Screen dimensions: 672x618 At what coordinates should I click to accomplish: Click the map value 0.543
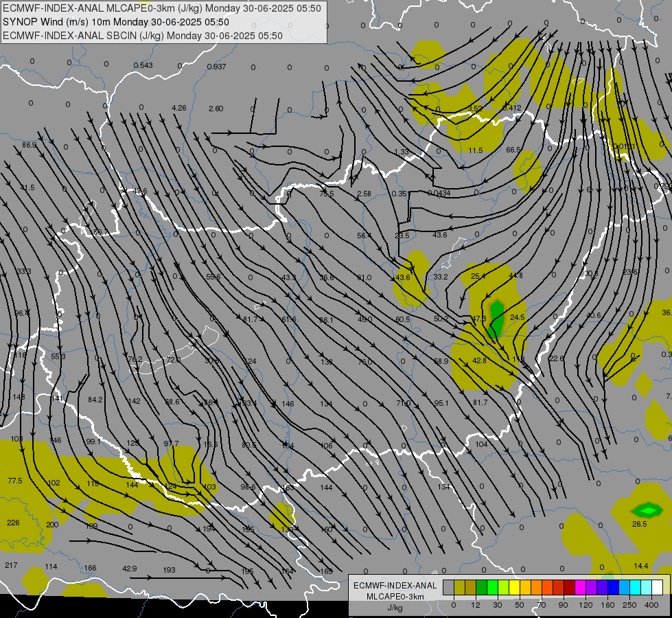pyautogui.click(x=143, y=65)
